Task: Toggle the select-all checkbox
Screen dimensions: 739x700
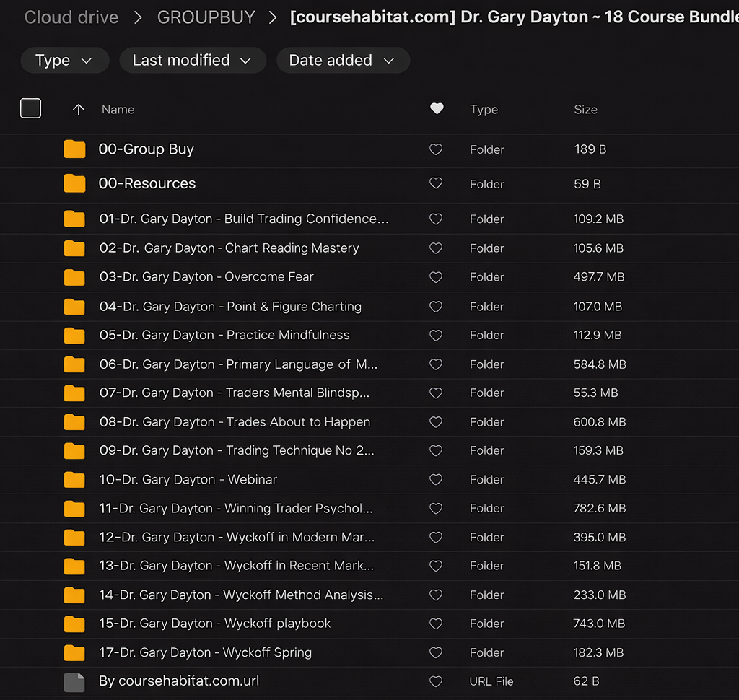Action: point(31,109)
